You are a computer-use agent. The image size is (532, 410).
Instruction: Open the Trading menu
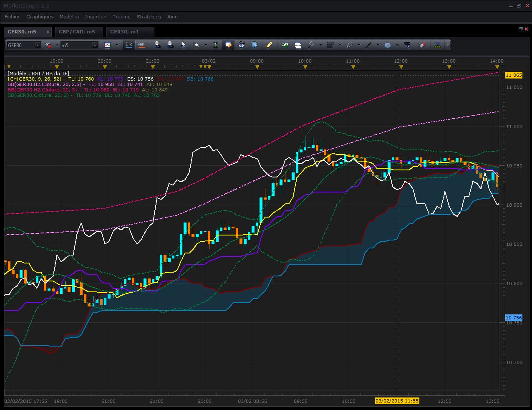tap(121, 17)
